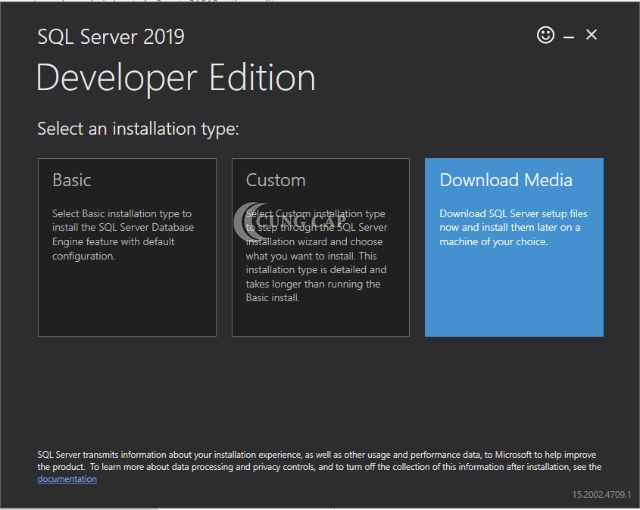Click the version number 15.2002.4709.1
This screenshot has height=510, width=640.
coord(601,494)
